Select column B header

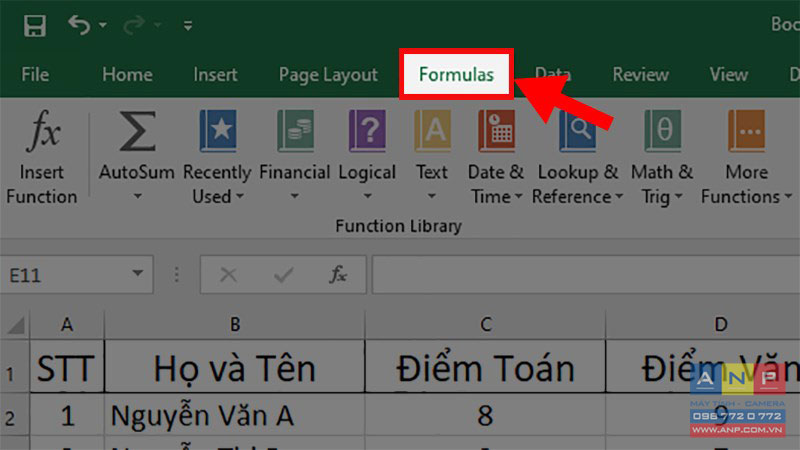click(x=235, y=324)
